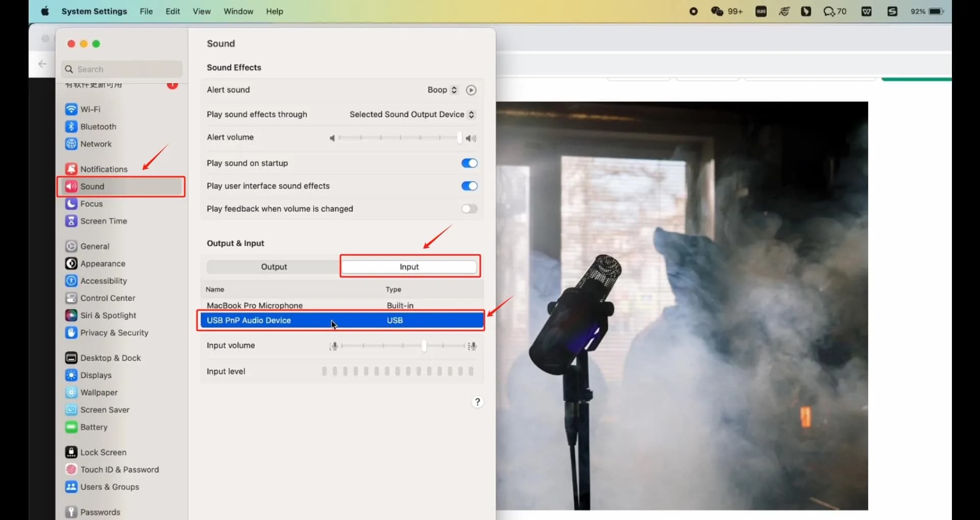Switch to the Input tab

point(409,267)
